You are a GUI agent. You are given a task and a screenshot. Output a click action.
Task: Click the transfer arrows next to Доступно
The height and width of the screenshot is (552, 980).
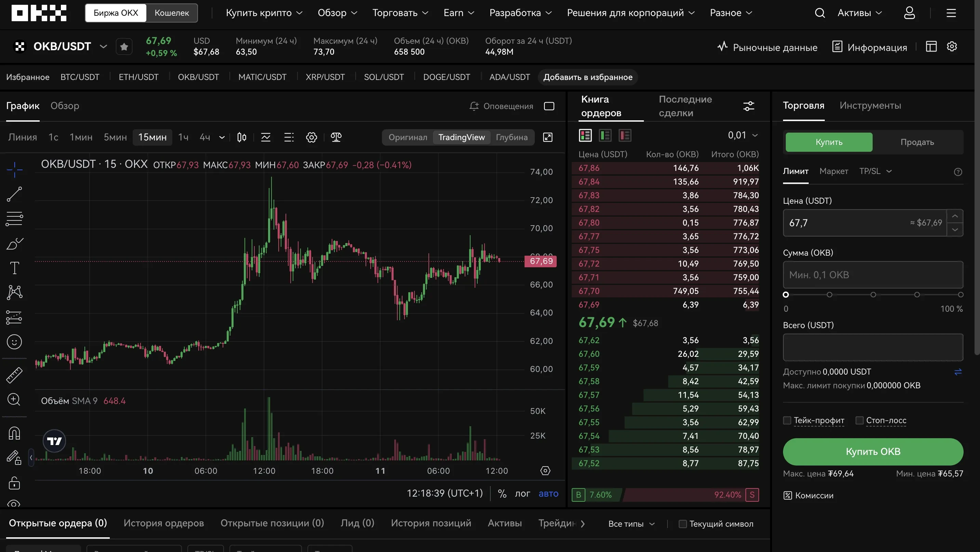click(x=958, y=372)
